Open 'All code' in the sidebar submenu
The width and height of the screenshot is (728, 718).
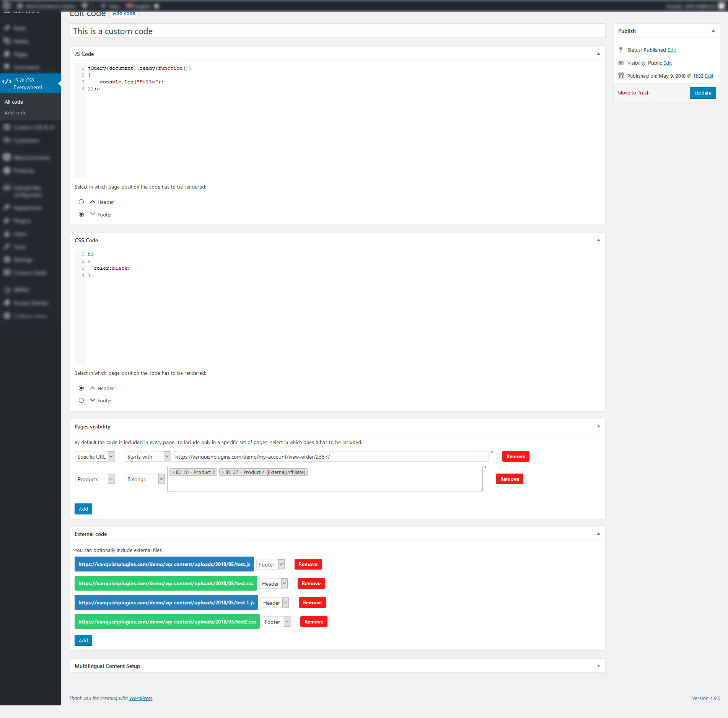pyautogui.click(x=14, y=102)
